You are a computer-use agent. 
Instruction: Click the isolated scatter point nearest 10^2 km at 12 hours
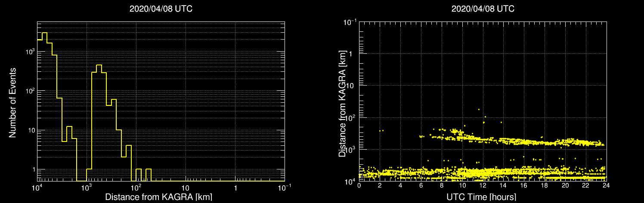pyautogui.click(x=485, y=117)
